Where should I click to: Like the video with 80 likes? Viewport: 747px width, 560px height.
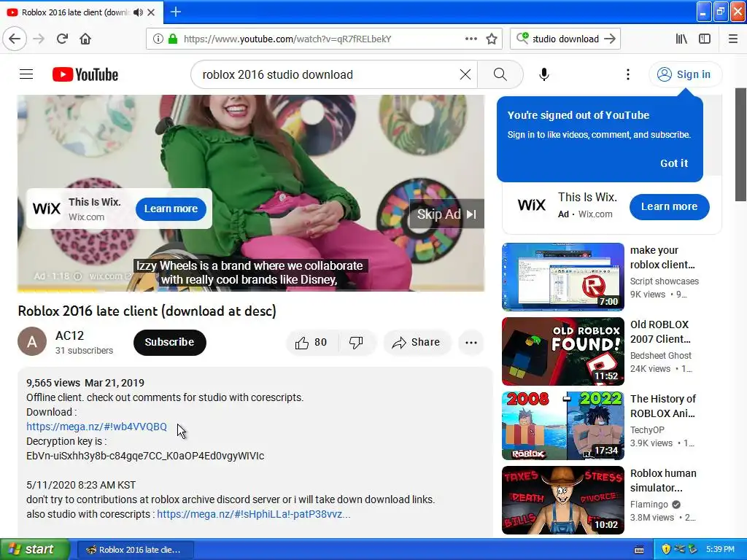pos(311,343)
